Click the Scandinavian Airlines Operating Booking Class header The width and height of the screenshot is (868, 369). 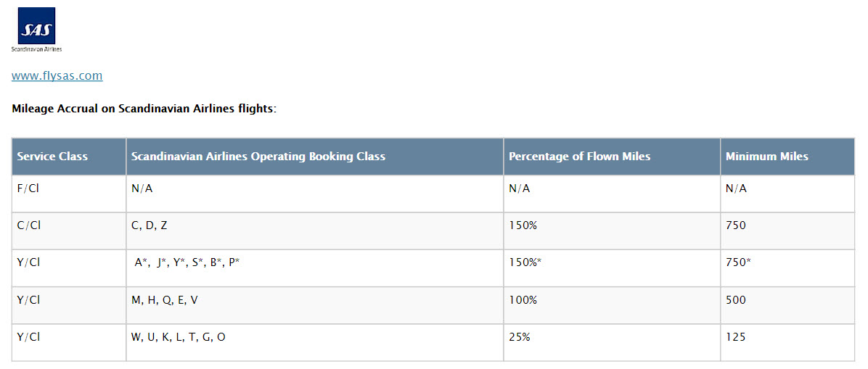click(x=258, y=157)
